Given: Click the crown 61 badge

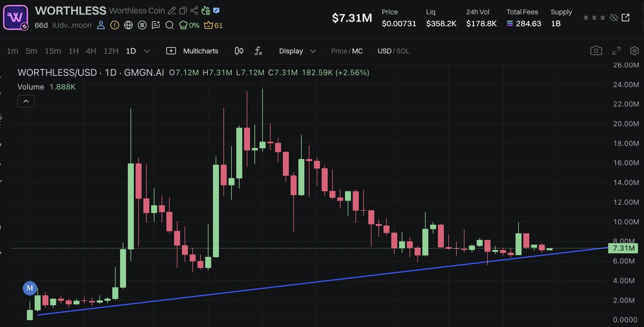Looking at the screenshot, I should [214, 25].
